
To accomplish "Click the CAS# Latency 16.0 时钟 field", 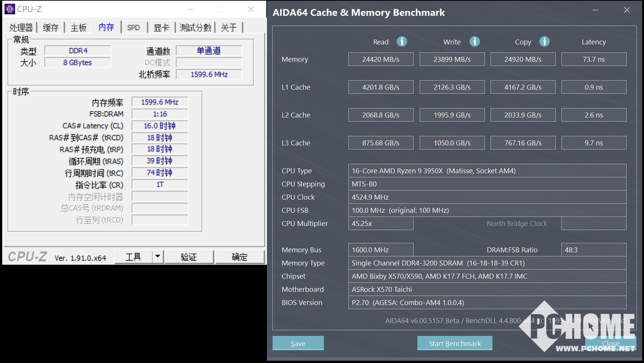I will [159, 126].
